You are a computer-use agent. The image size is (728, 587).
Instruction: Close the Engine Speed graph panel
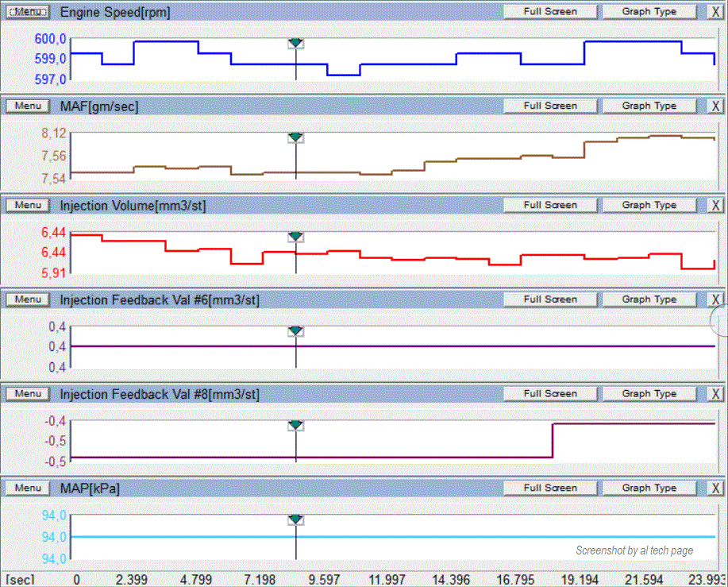click(715, 12)
